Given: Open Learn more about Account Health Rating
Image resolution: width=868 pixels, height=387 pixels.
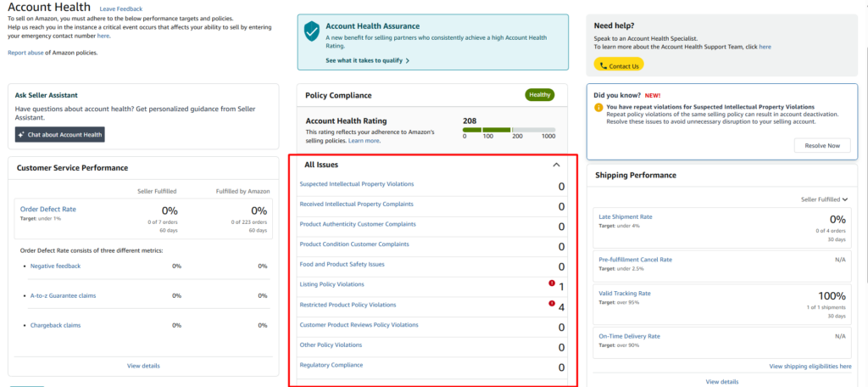Looking at the screenshot, I should [364, 141].
